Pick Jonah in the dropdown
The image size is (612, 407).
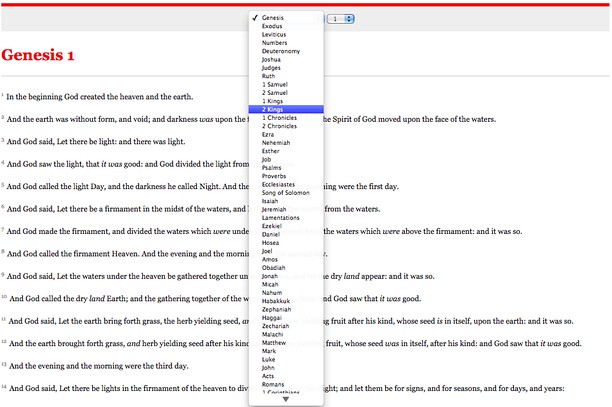pyautogui.click(x=286, y=276)
